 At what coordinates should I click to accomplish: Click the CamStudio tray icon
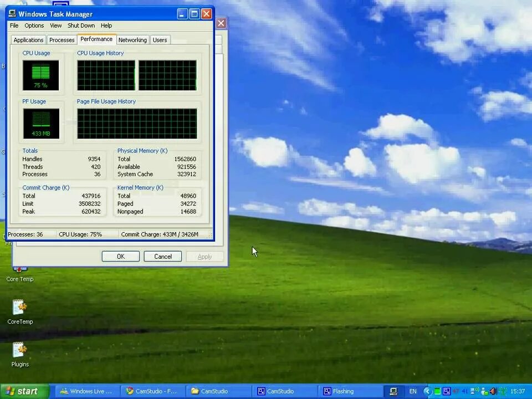coord(447,391)
